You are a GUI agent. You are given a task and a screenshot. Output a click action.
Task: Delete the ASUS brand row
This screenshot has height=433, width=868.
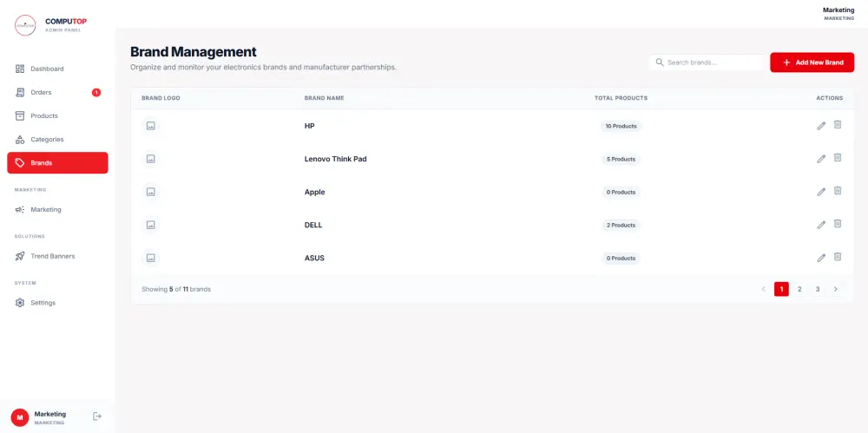tap(838, 257)
